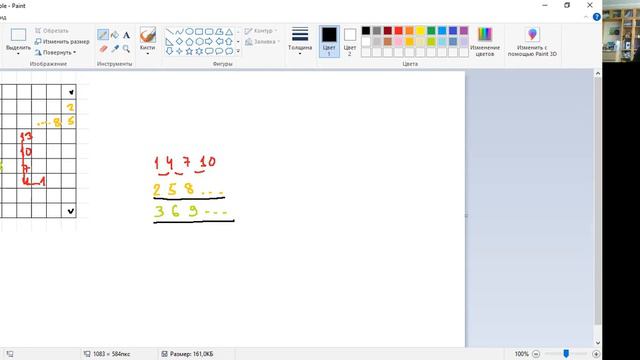
Task: Click the webcam video thumbnail
Action: point(621,31)
